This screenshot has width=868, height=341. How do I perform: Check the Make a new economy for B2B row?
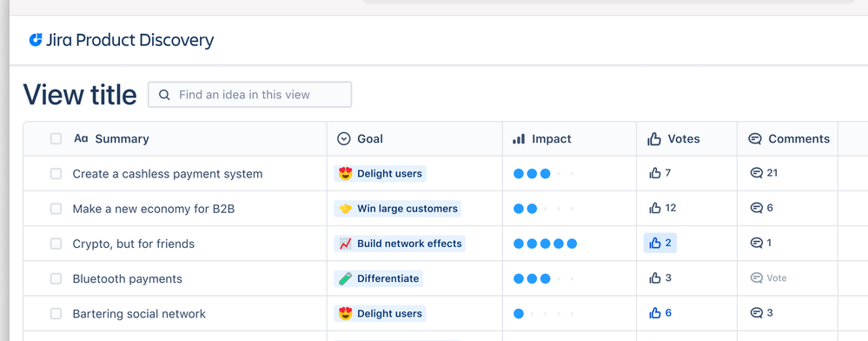click(56, 209)
